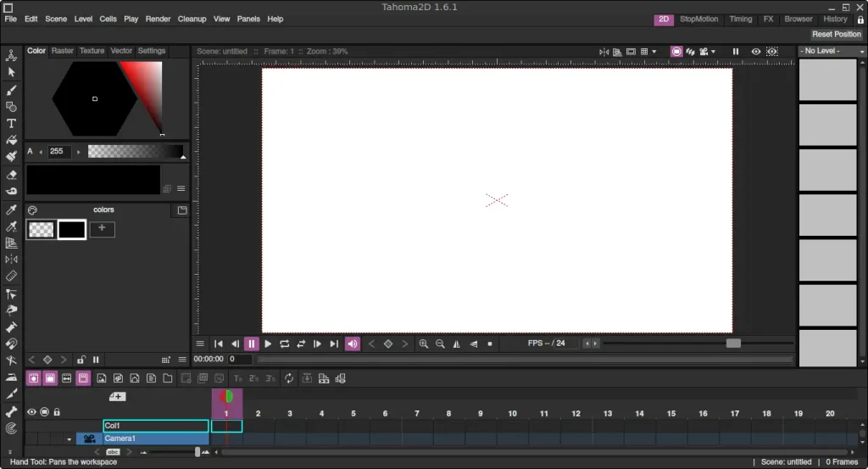This screenshot has height=469, width=868.
Task: Toggle the Freeze pause icon in viewer bar
Action: pos(736,52)
